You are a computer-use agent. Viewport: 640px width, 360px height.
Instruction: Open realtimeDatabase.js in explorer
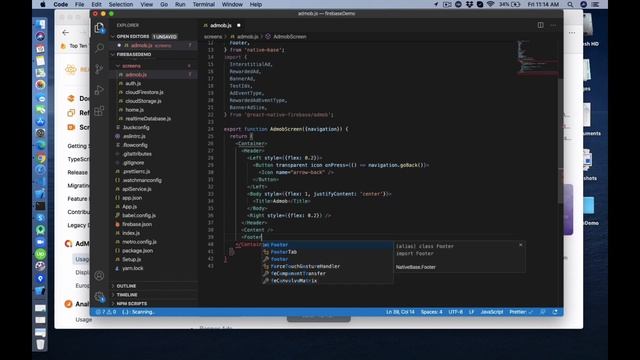click(148, 118)
